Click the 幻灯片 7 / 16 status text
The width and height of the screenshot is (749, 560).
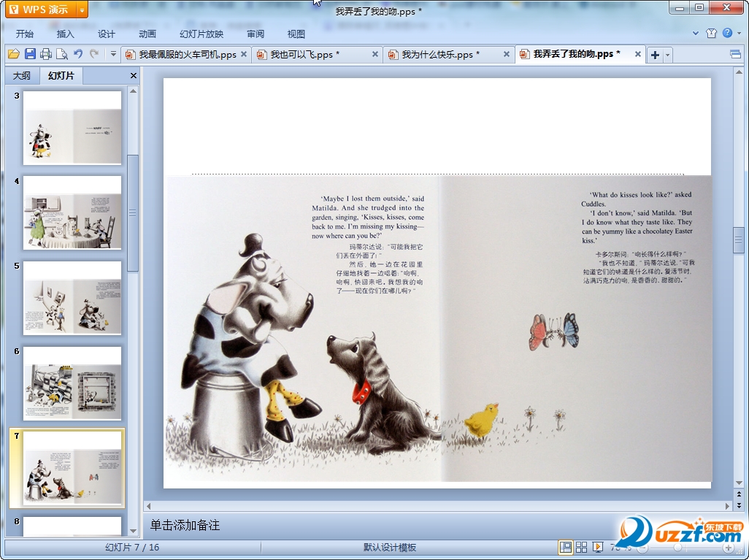coord(132,548)
